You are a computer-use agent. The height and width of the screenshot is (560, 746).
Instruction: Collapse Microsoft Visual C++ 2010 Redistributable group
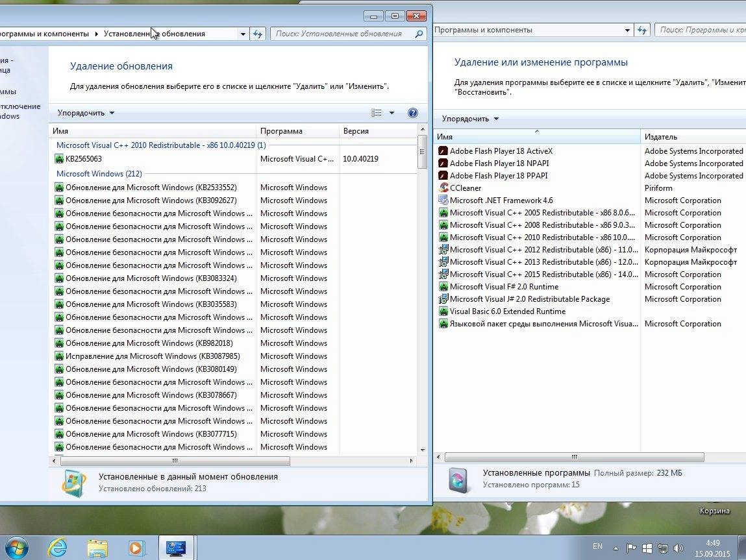click(161, 145)
